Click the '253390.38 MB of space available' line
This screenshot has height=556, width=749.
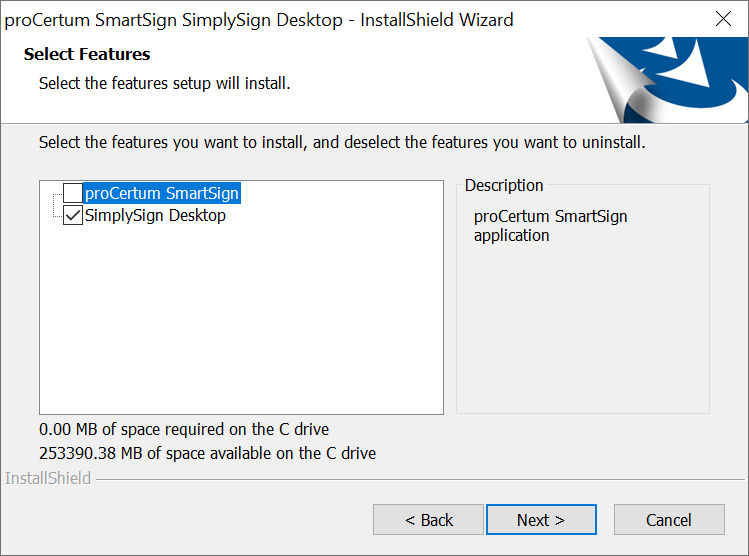coord(207,453)
